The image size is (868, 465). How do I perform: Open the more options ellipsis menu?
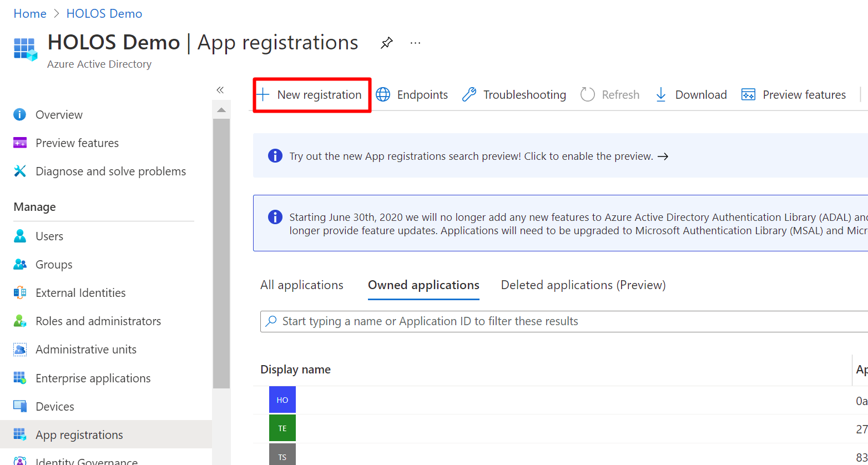415,43
